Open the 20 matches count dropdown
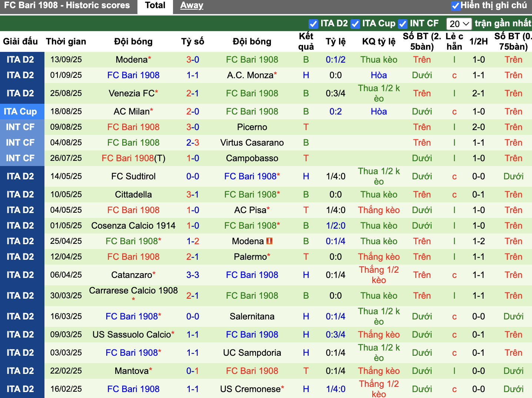This screenshot has width=532, height=398. [x=459, y=24]
